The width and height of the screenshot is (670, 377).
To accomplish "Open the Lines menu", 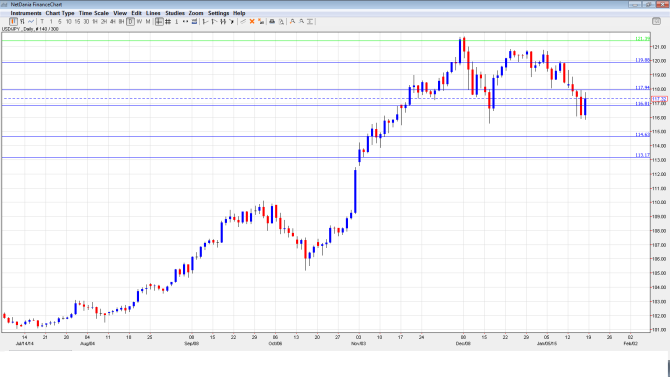I will pos(153,13).
